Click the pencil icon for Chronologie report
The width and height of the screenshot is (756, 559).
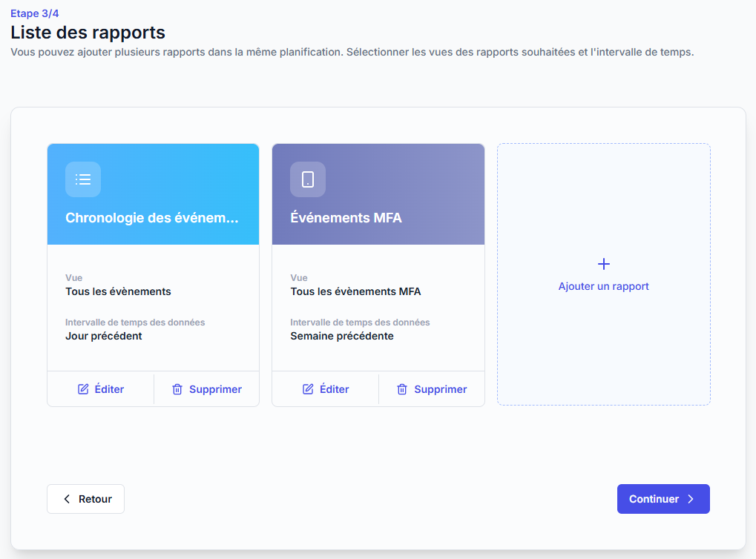(x=83, y=389)
